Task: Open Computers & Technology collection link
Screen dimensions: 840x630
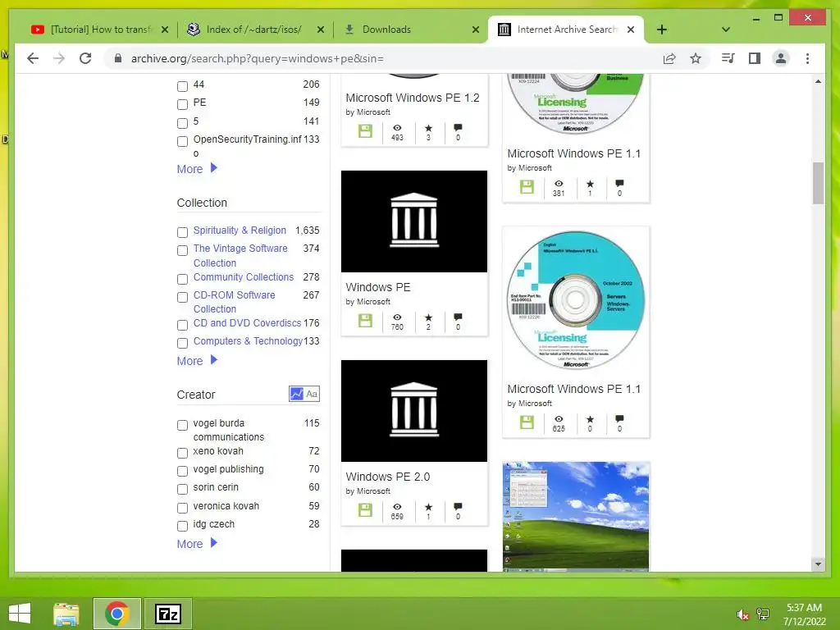Action: pos(248,340)
